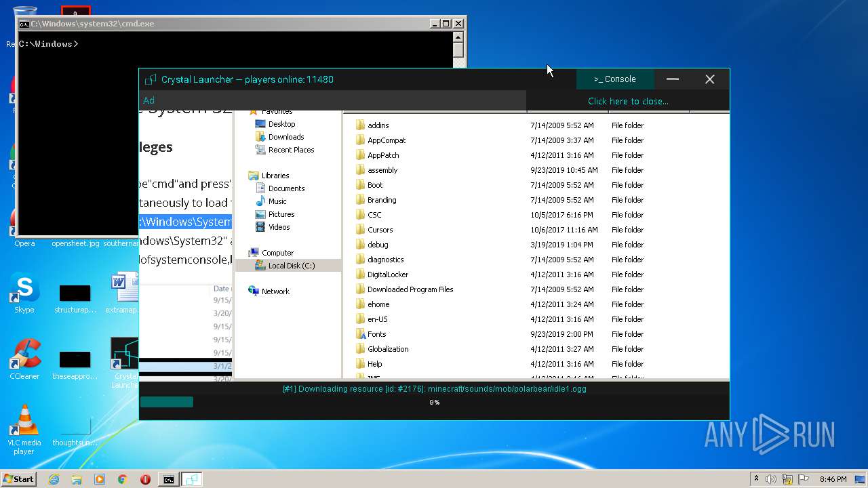
Task: Select the assembly folder icon
Action: (360, 170)
